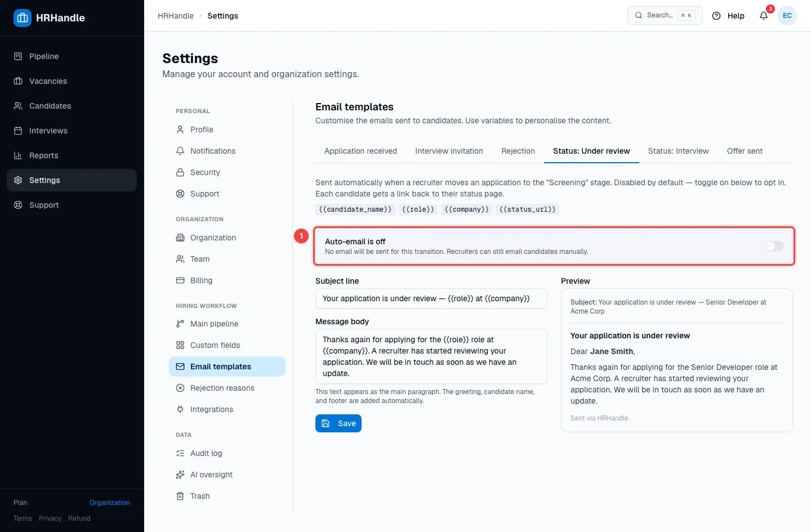The width and height of the screenshot is (811, 532).
Task: Click the Reports bar chart icon
Action: 18,155
